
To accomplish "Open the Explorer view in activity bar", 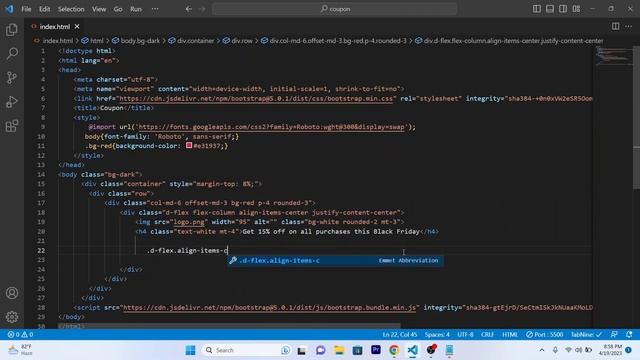I will 12,29.
